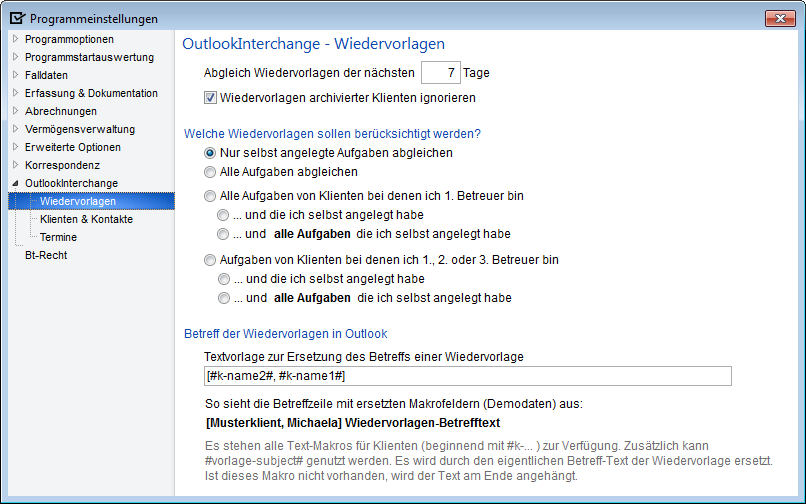The width and height of the screenshot is (806, 504).
Task: Choose 'Aufgaben von Klienten ... 1., 2. oder 3. Betreuer' radio
Action: point(210,260)
